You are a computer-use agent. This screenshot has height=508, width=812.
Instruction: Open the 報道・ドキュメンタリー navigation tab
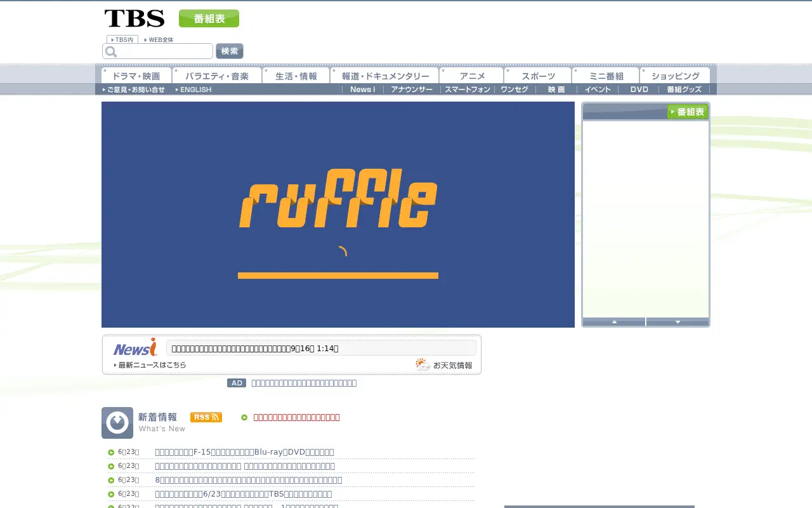pyautogui.click(x=384, y=76)
